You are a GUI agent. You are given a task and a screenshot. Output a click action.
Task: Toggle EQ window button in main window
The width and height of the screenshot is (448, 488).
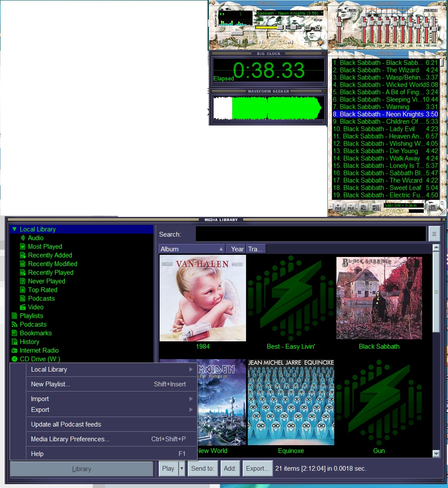click(x=308, y=28)
